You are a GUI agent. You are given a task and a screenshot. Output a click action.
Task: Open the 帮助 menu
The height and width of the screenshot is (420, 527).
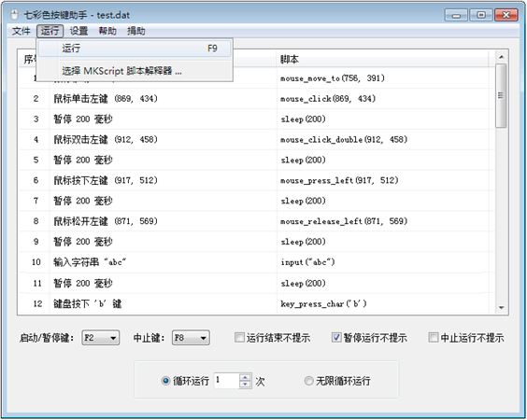click(107, 31)
